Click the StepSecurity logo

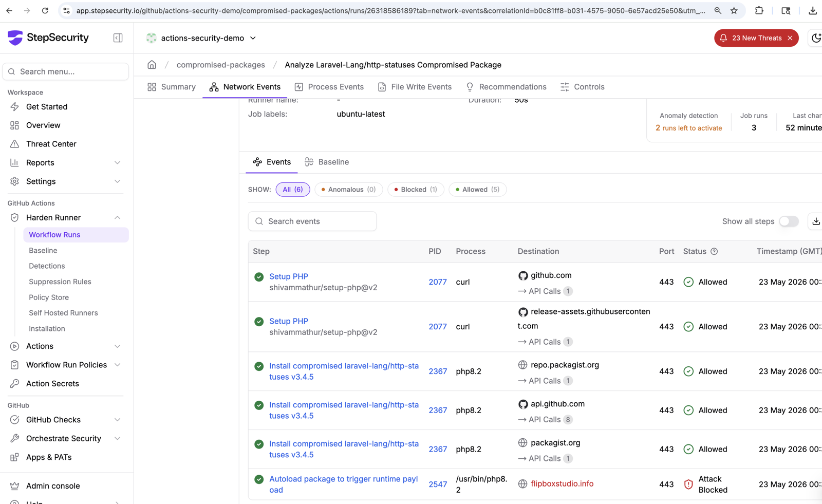48,38
